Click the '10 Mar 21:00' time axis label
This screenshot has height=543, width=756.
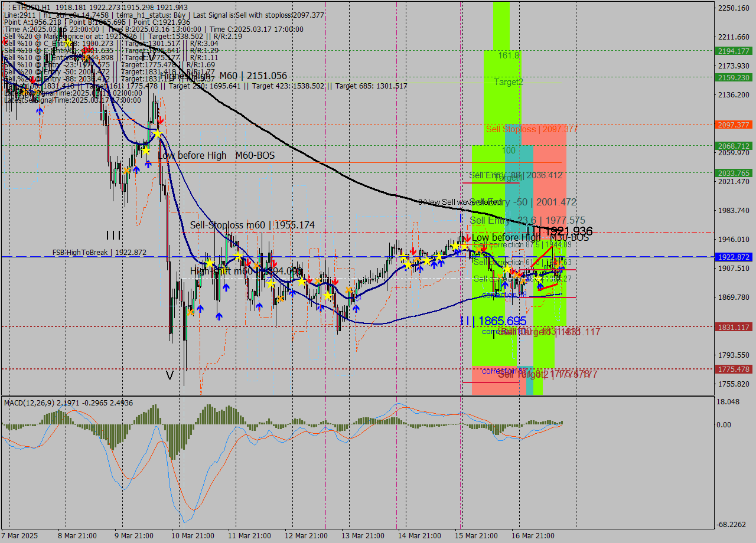[193, 536]
